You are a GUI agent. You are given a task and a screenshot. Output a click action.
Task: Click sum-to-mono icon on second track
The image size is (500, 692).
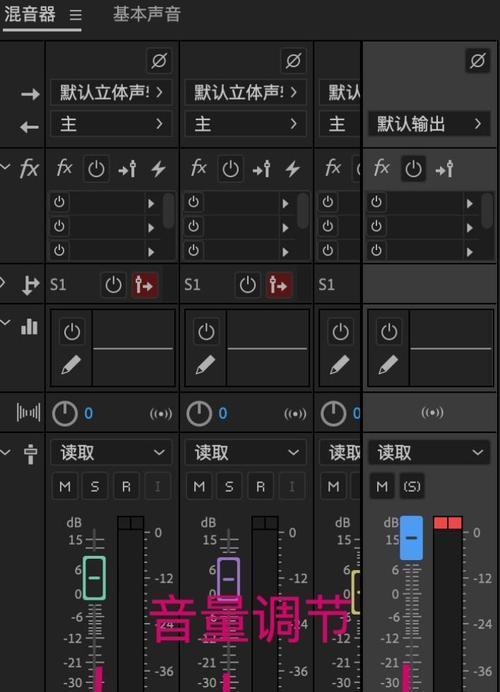pyautogui.click(x=295, y=414)
